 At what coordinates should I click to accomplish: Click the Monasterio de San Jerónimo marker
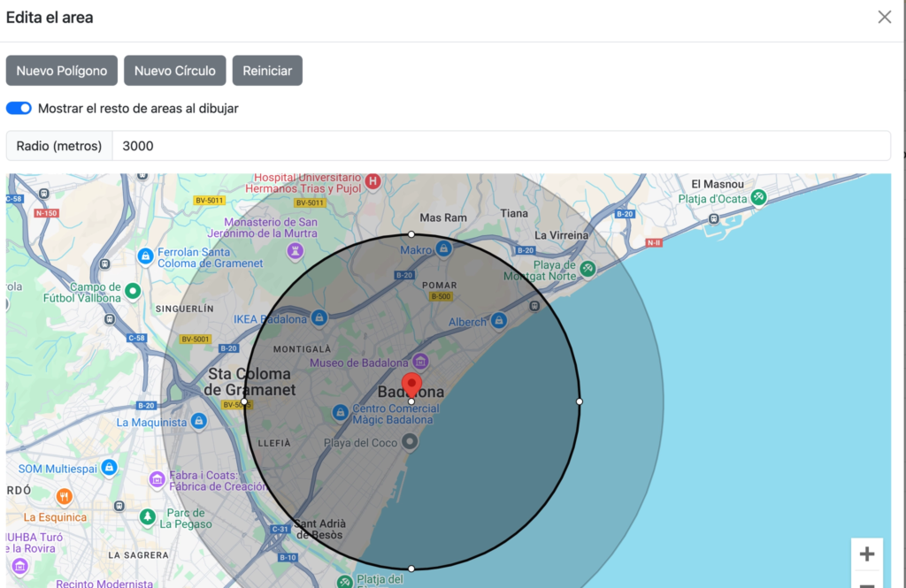click(x=296, y=251)
